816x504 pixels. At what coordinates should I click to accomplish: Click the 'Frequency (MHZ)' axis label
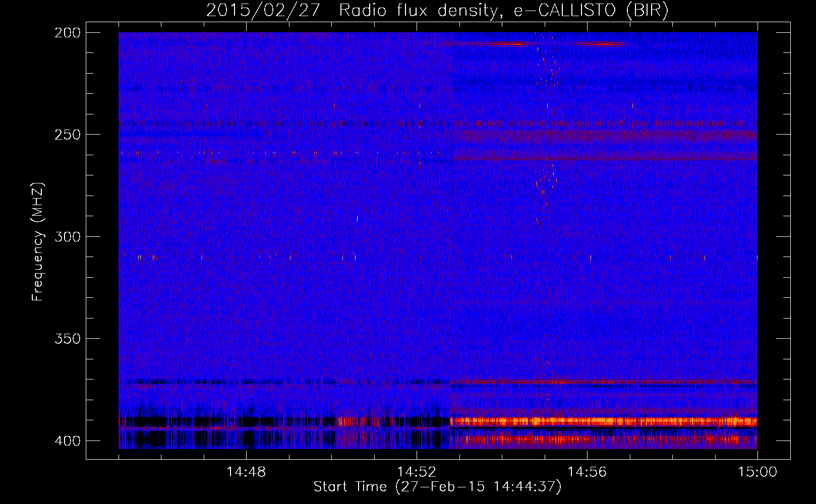coord(38,242)
